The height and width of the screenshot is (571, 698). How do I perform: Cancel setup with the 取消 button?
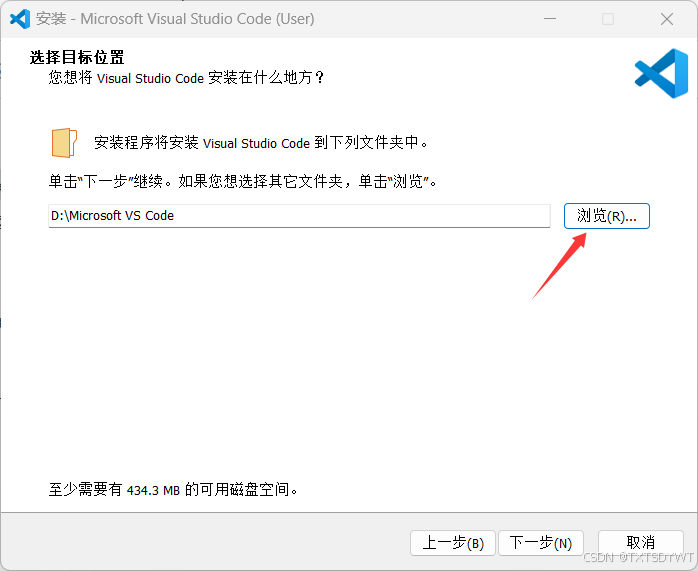[x=641, y=543]
